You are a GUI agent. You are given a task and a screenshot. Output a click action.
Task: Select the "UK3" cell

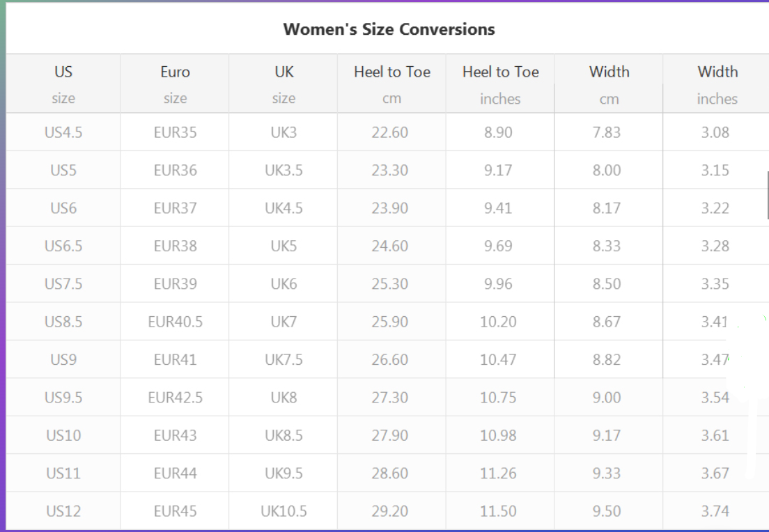(283, 132)
